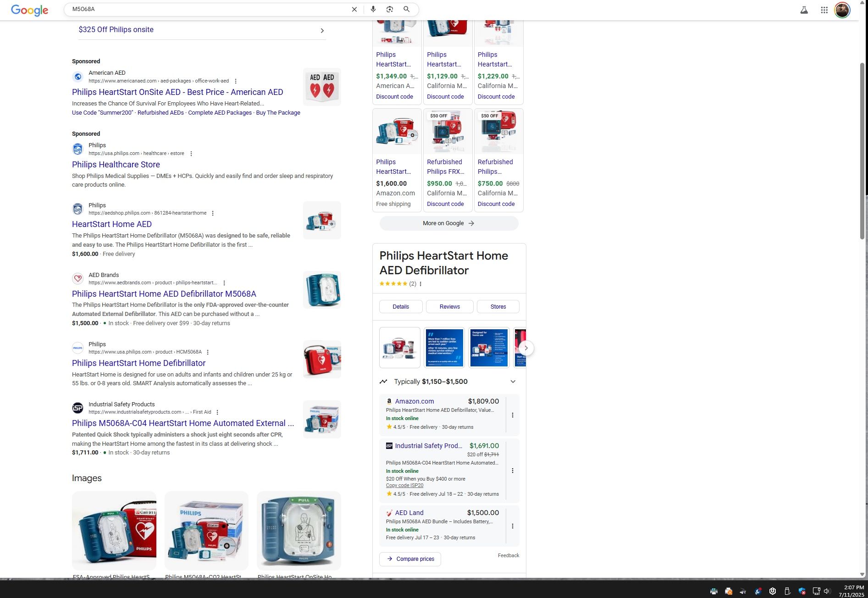The height and width of the screenshot is (598, 868).
Task: Click the Complete AED Packages sitelink
Action: (220, 113)
